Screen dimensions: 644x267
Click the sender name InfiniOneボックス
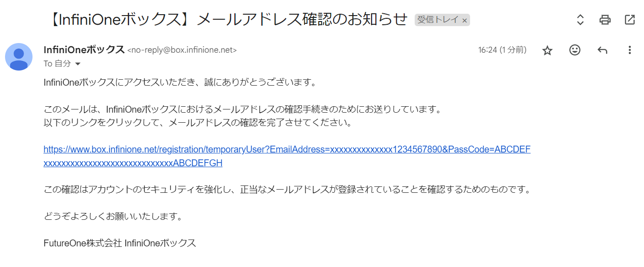84,50
